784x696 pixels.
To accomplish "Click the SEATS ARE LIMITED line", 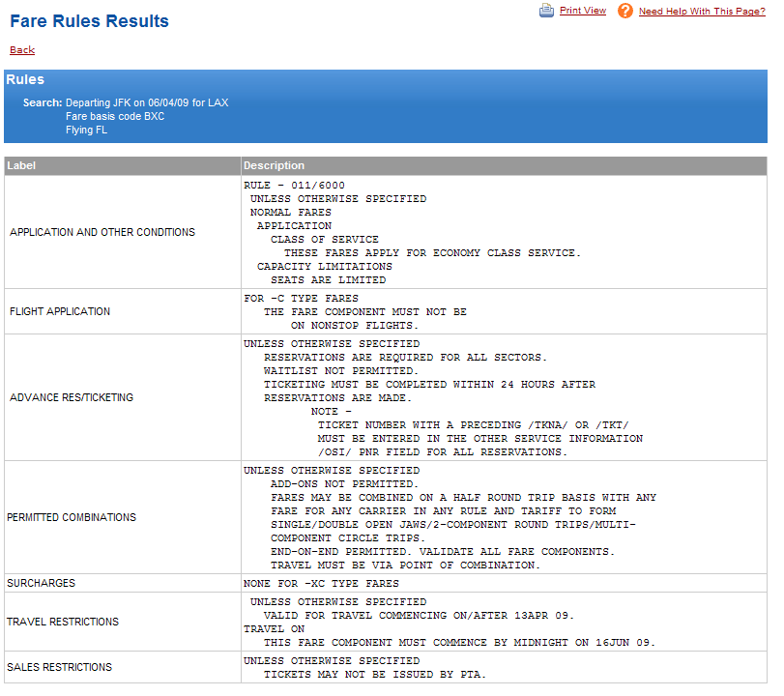I will tap(329, 280).
